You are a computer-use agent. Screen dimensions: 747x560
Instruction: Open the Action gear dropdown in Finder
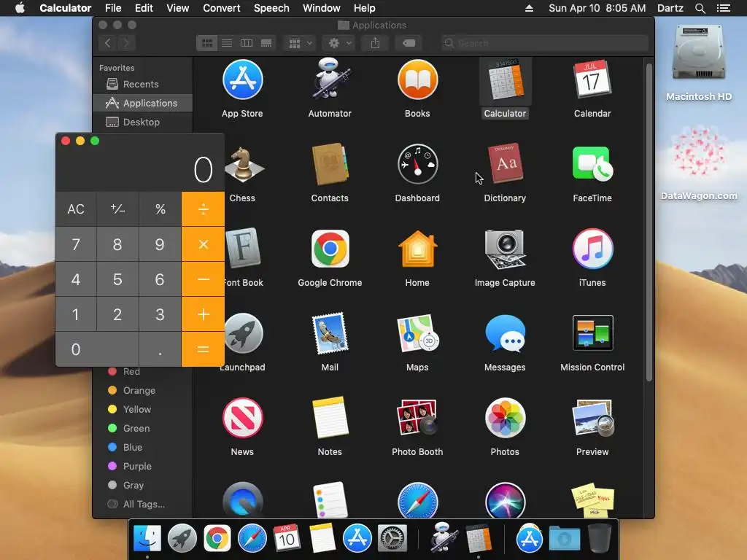tap(340, 43)
